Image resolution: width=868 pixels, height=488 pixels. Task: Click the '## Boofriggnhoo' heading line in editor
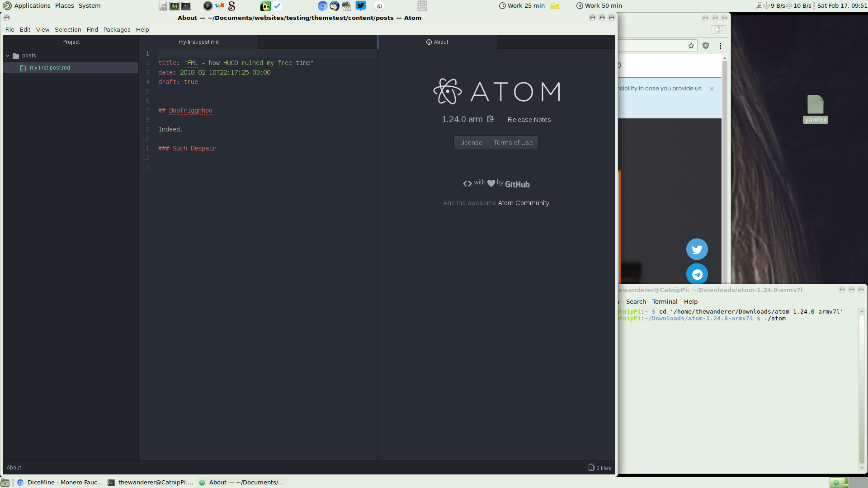coord(185,110)
